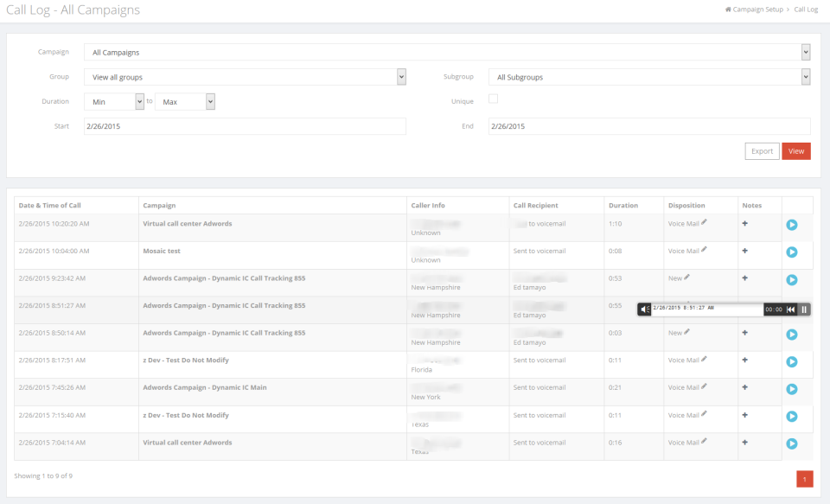
Task: Export the call log
Action: (763, 151)
